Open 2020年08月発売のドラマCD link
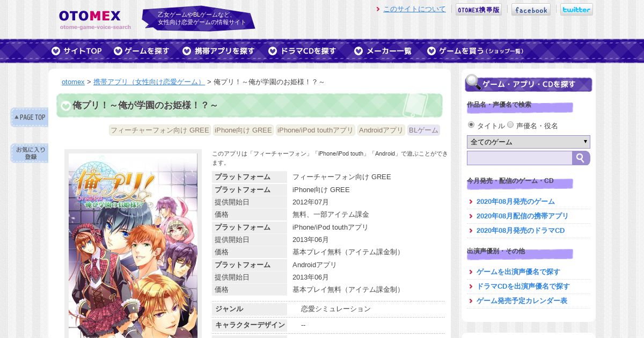This screenshot has width=644, height=338. (521, 231)
